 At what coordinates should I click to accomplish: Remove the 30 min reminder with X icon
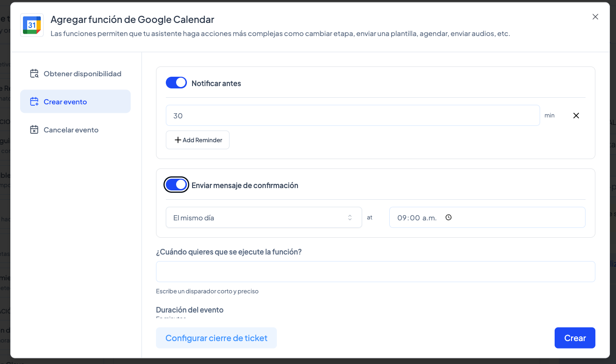point(576,116)
